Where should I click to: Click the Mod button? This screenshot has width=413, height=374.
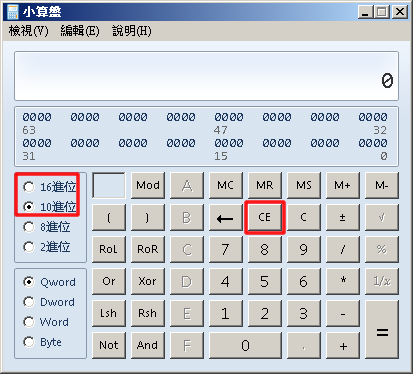pyautogui.click(x=148, y=185)
